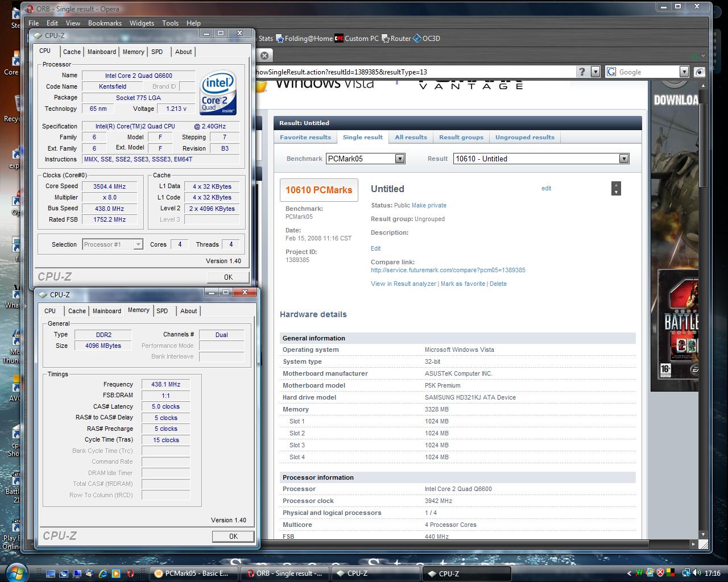Open the Benchmark PCMark05 dropdown
The height and width of the screenshot is (582, 728).
pyautogui.click(x=400, y=159)
